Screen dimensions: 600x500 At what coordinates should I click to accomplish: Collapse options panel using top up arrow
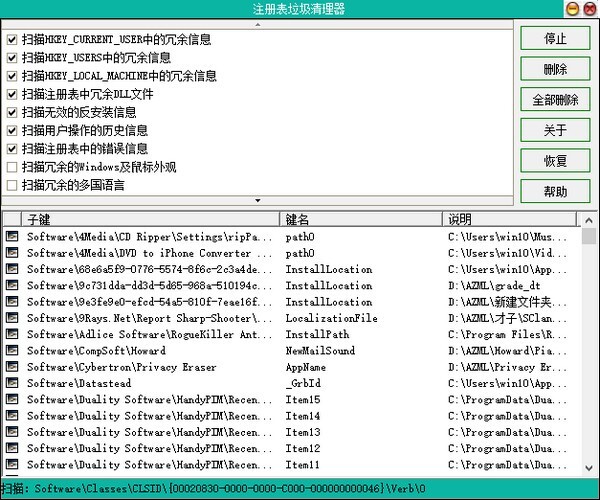click(x=258, y=24)
